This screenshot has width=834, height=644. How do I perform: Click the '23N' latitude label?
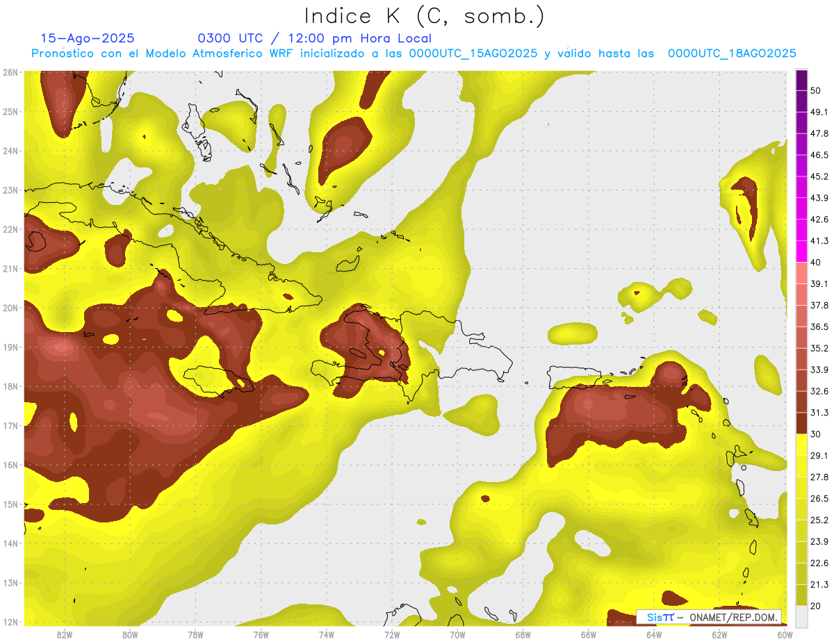10,190
